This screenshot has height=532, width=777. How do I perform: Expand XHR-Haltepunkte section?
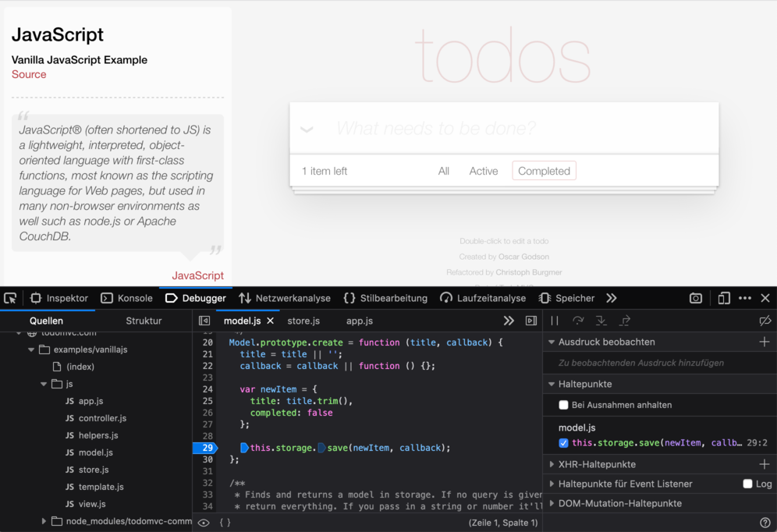tap(552, 464)
